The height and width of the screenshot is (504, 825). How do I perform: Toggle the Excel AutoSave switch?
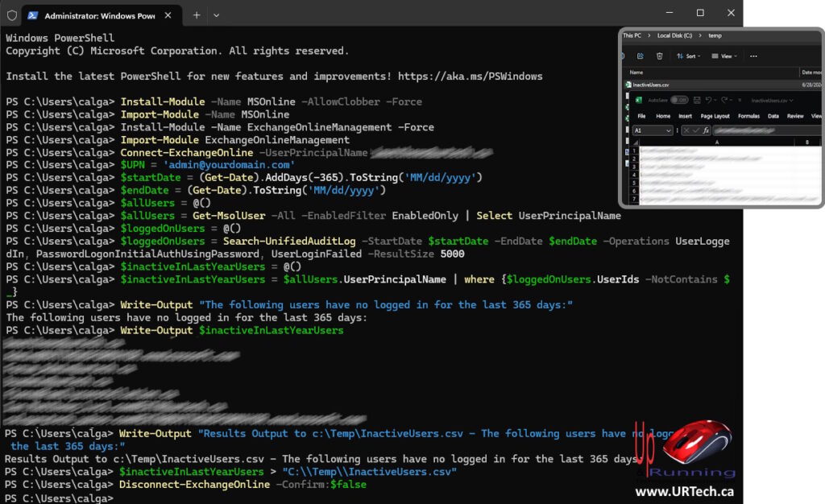[x=679, y=101]
